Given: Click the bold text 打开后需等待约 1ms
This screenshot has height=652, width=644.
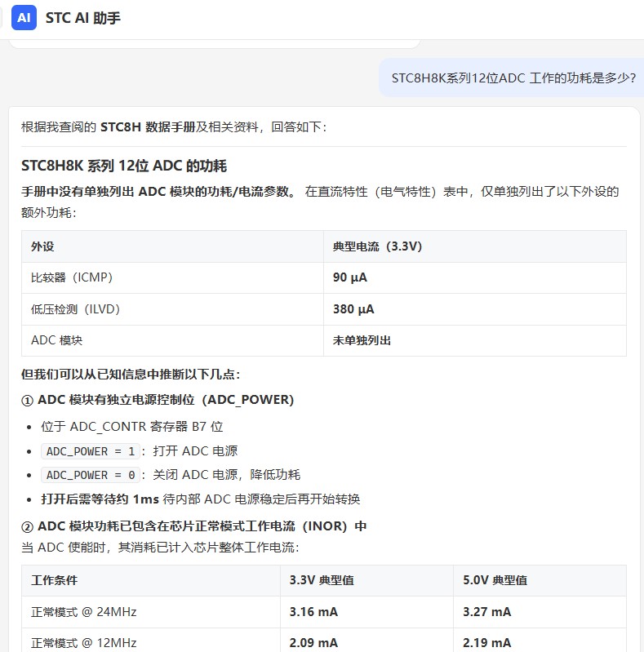Looking at the screenshot, I should coord(100,499).
